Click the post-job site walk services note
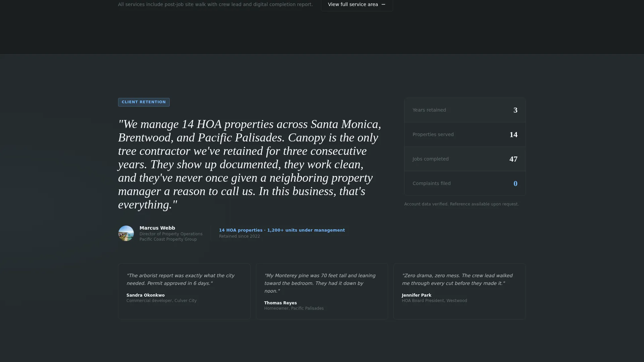Screen dimensions: 644x362 215,4
